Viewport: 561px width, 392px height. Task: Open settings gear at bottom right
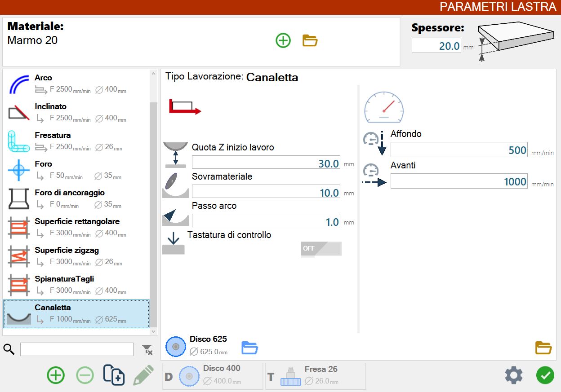pos(514,375)
